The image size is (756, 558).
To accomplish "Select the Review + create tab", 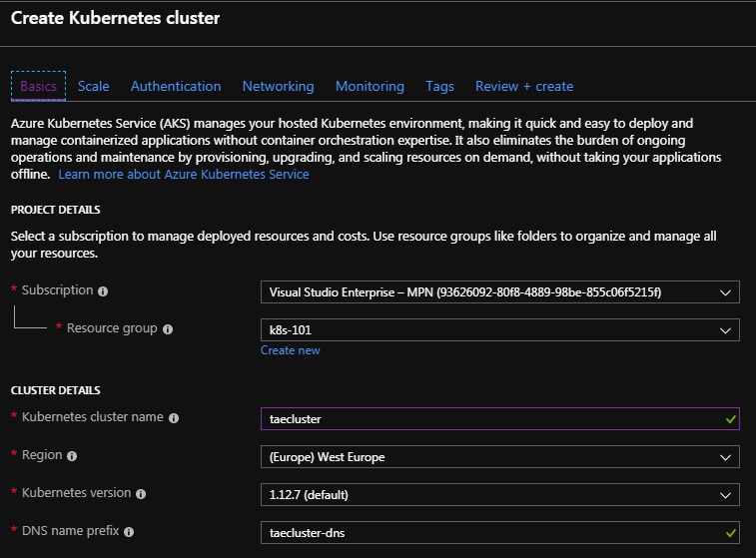I will click(x=524, y=86).
